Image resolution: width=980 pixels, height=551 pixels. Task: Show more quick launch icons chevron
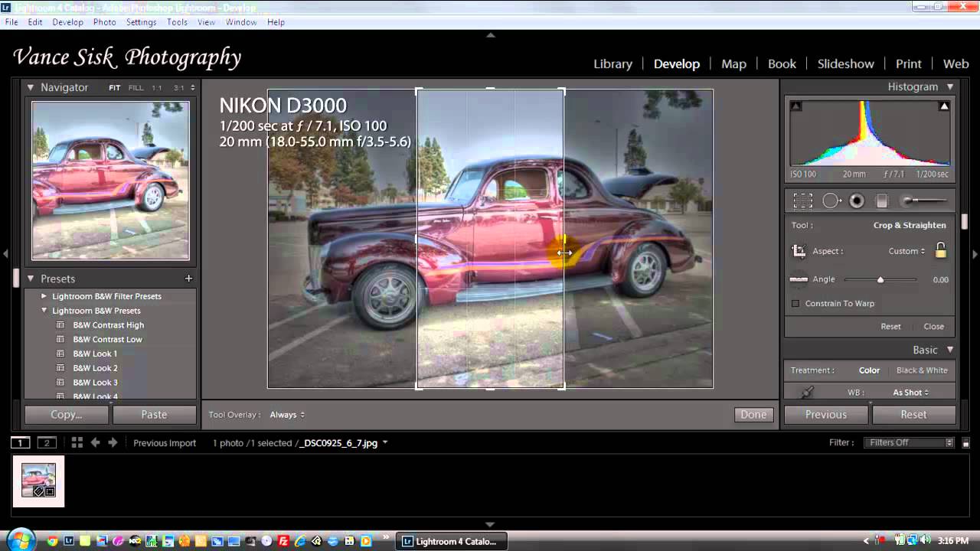click(x=386, y=537)
